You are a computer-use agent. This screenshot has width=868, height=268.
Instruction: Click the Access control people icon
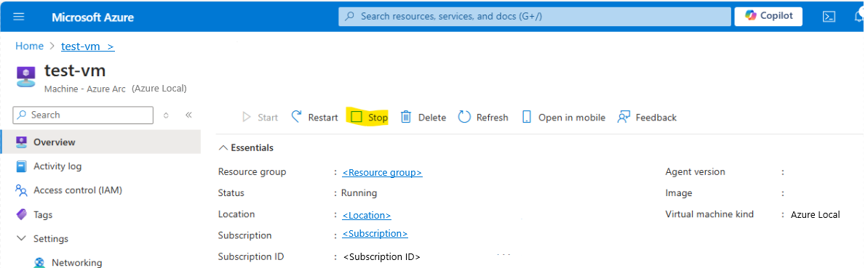coord(22,190)
